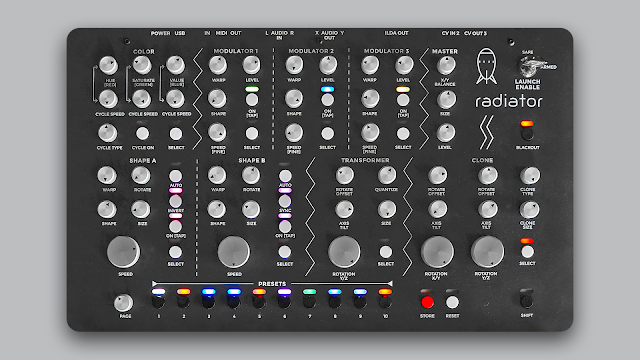640x360 pixels.
Task: Recall preset button 1
Action: pyautogui.click(x=158, y=302)
